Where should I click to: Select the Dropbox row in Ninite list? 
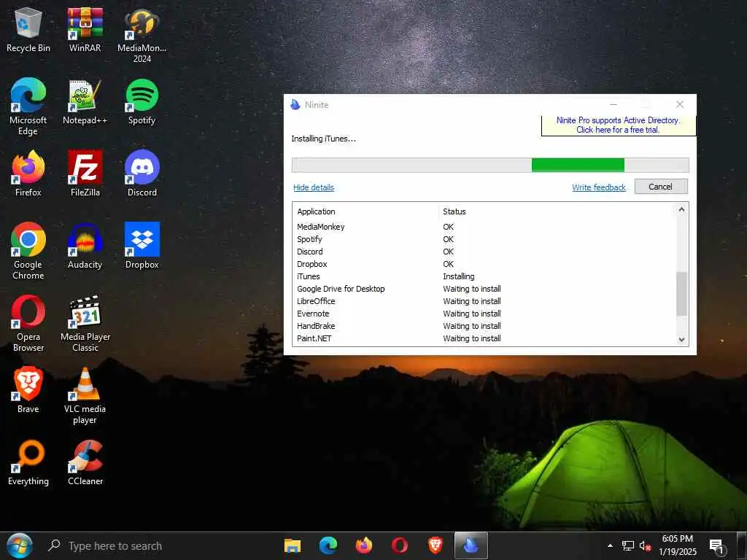pyautogui.click(x=484, y=264)
